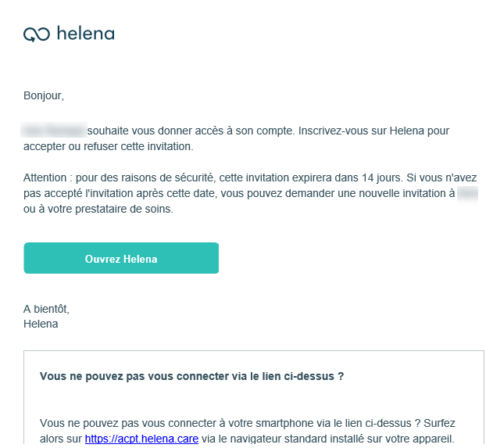This screenshot has width=486, height=448.
Task: Click the "accepter ou refuser cette invitation" line
Action: pos(108,146)
